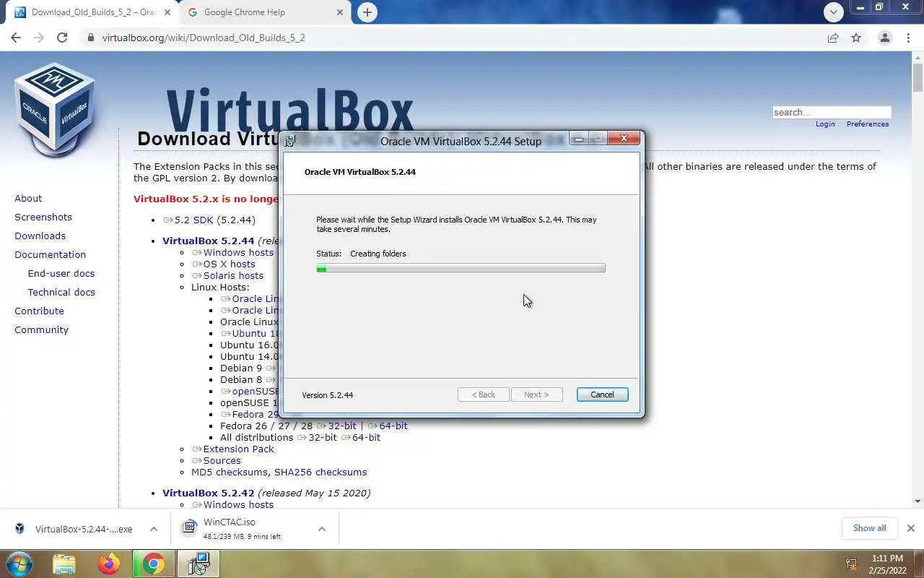This screenshot has width=924, height=578.
Task: Click All distributions 64-bit link
Action: pos(361,437)
